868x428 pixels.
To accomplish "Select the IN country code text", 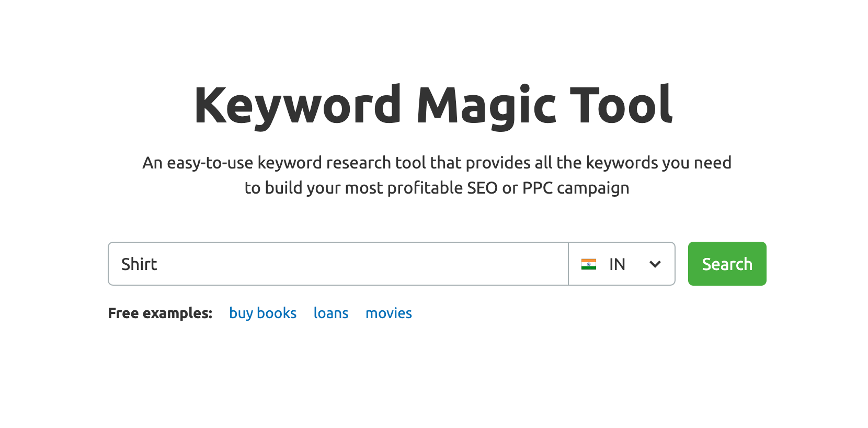I will coord(617,264).
